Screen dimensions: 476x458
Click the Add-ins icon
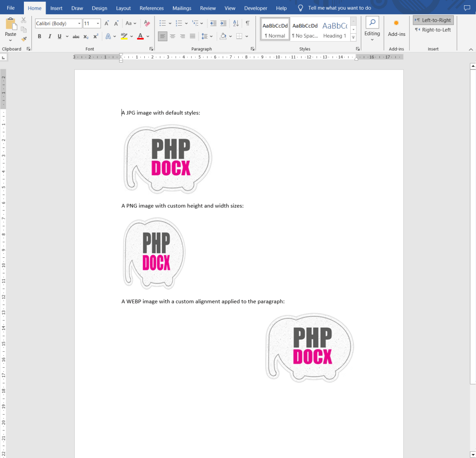(x=396, y=23)
